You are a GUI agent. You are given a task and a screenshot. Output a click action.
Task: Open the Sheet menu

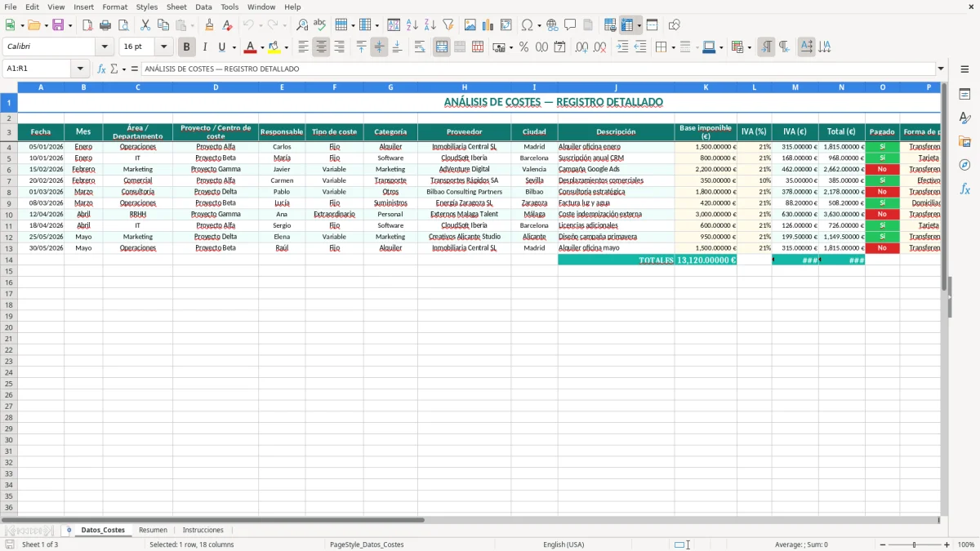pyautogui.click(x=176, y=7)
